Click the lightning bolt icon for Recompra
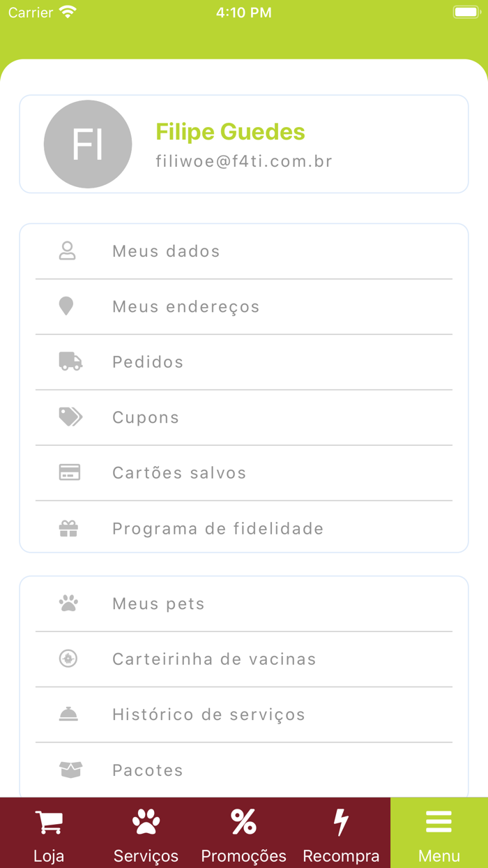This screenshot has width=488, height=868. [341, 822]
